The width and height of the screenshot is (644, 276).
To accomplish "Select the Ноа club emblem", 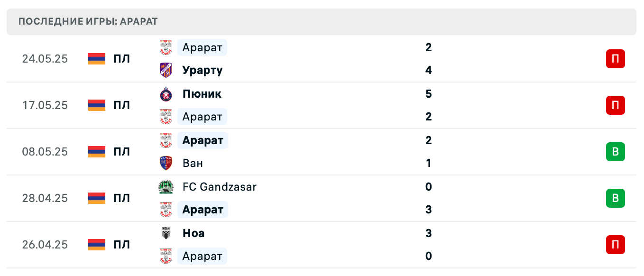I will (166, 233).
